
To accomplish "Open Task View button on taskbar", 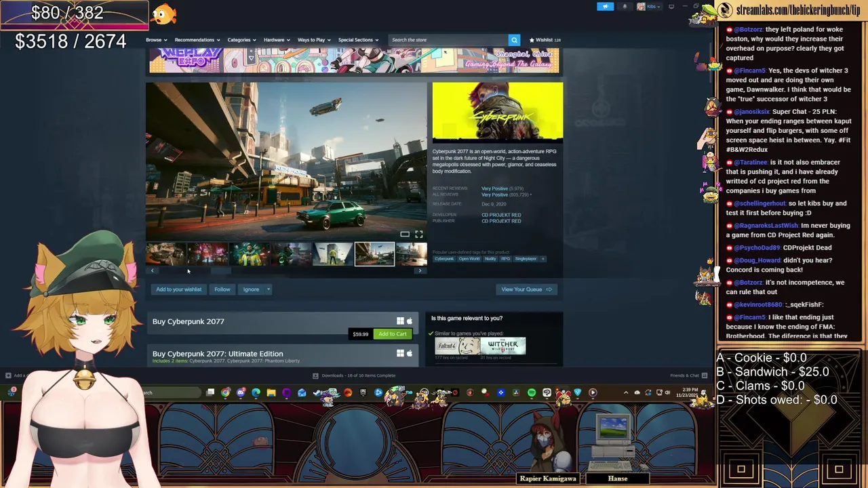I will point(210,392).
